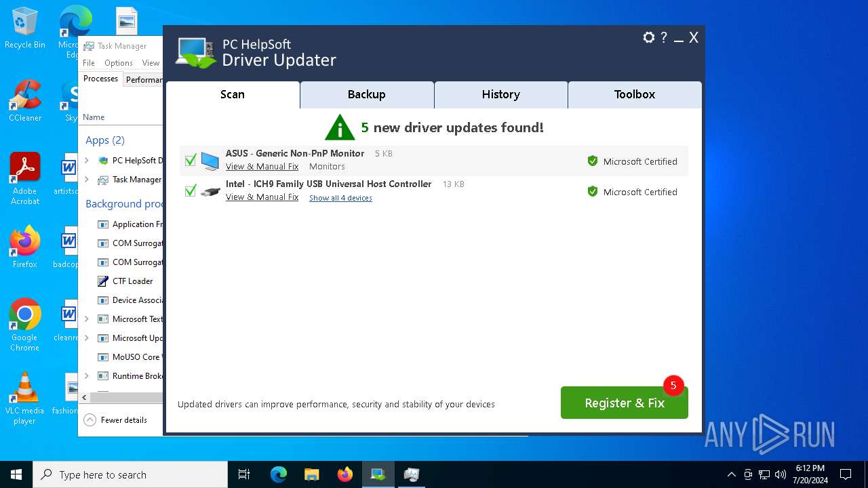Open the History tab
Image resolution: width=868 pixels, height=488 pixels.
coord(501,95)
